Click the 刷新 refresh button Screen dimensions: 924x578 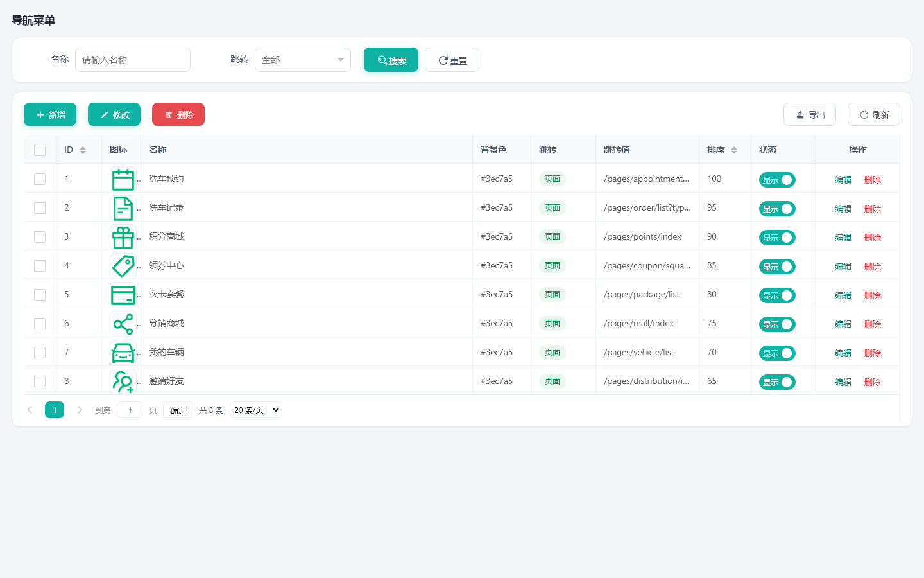(874, 114)
